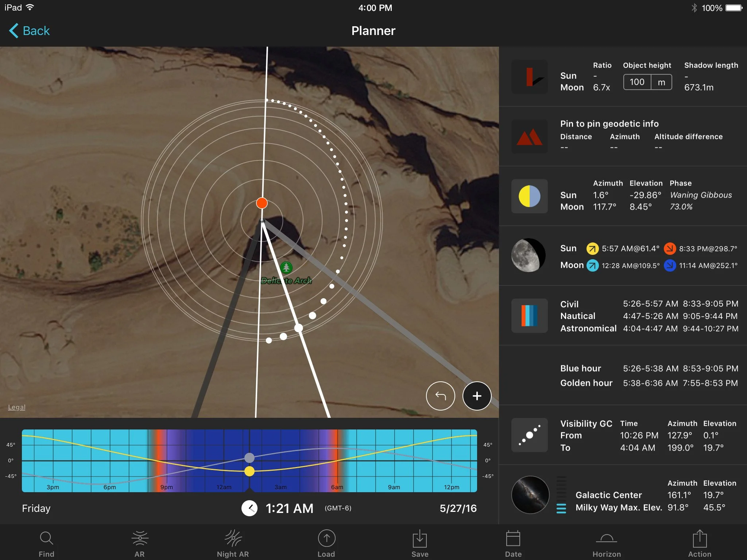Viewport: 747px width, 560px height.
Task: Open the Find search tab
Action: [x=46, y=544]
